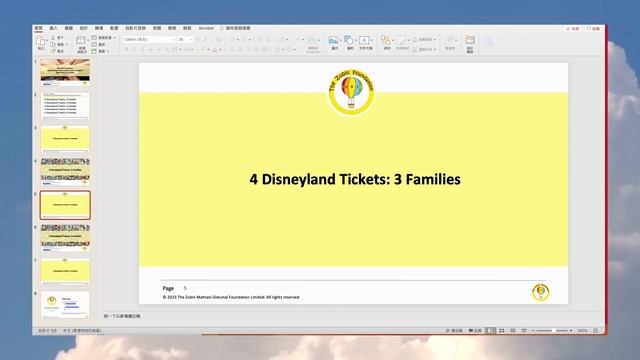Open the Insert ribbon tab
This screenshot has height=360, width=640.
coord(53,28)
